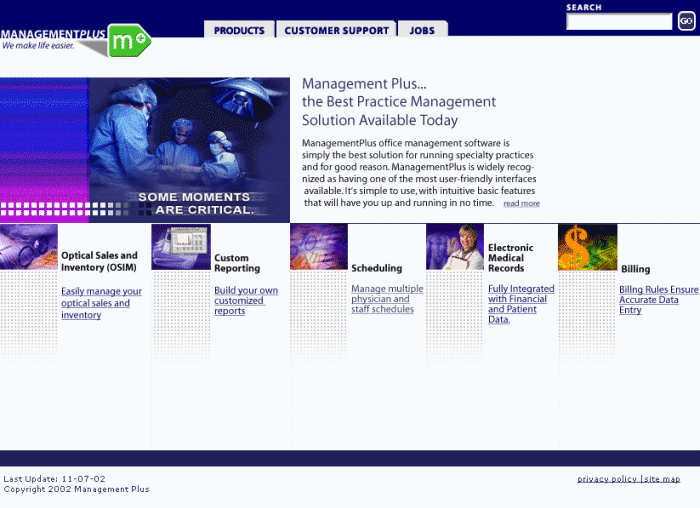Screen dimensions: 700x508
Task: Click the 'Billing' heading text
Action: [x=635, y=269]
